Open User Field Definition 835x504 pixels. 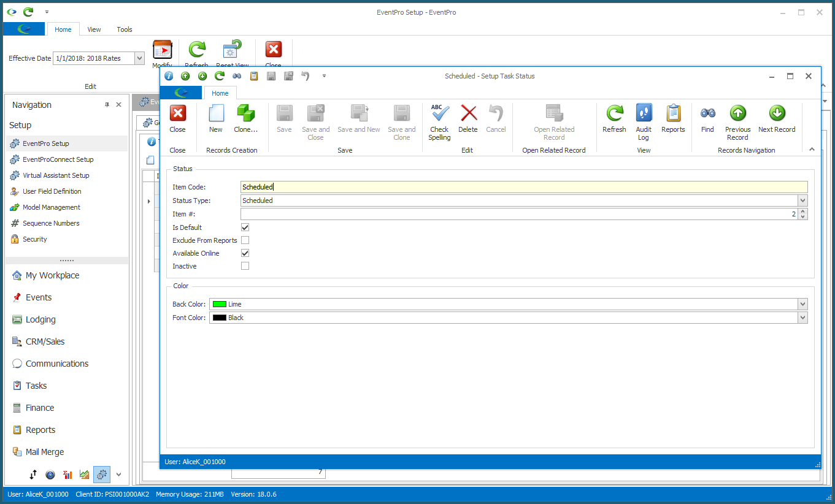67,191
